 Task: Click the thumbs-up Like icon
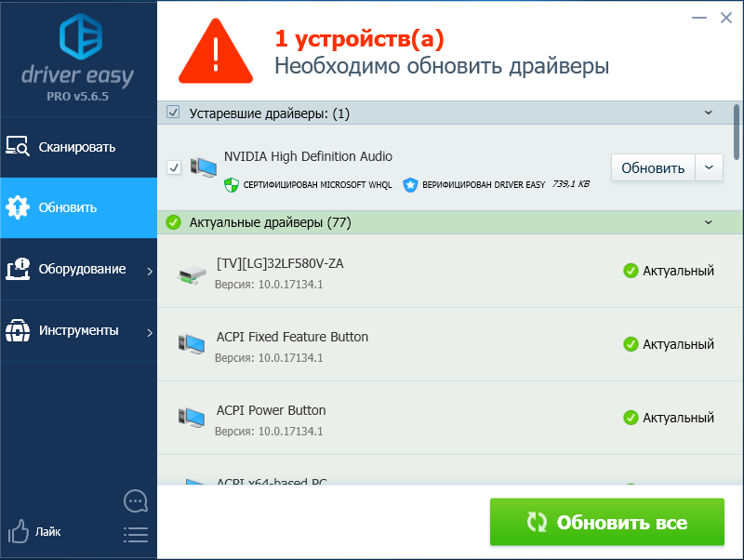click(18, 531)
